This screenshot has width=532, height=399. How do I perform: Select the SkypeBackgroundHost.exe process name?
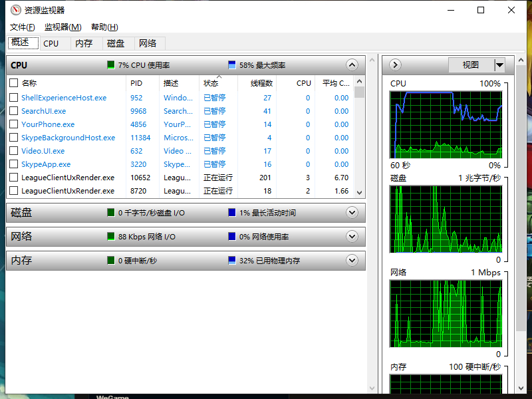[68, 138]
